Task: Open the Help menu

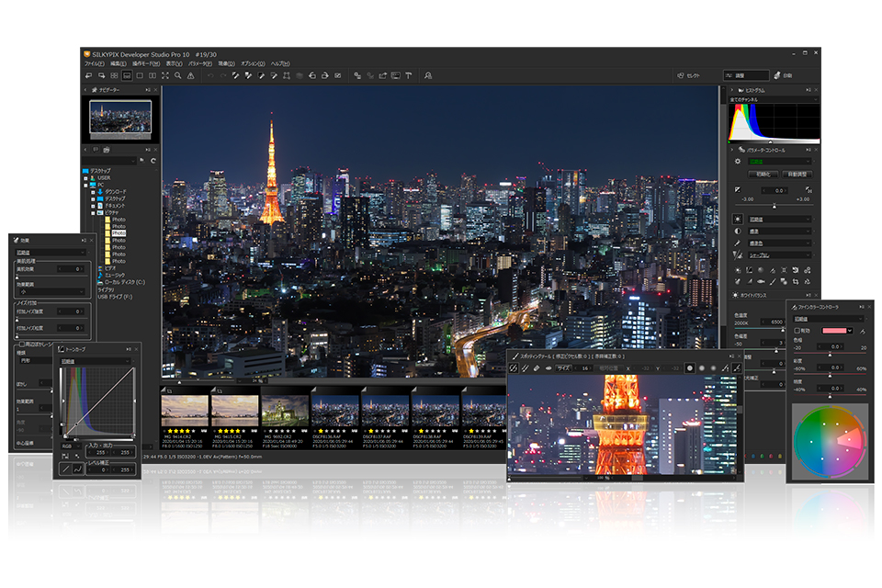Action: tap(280, 63)
